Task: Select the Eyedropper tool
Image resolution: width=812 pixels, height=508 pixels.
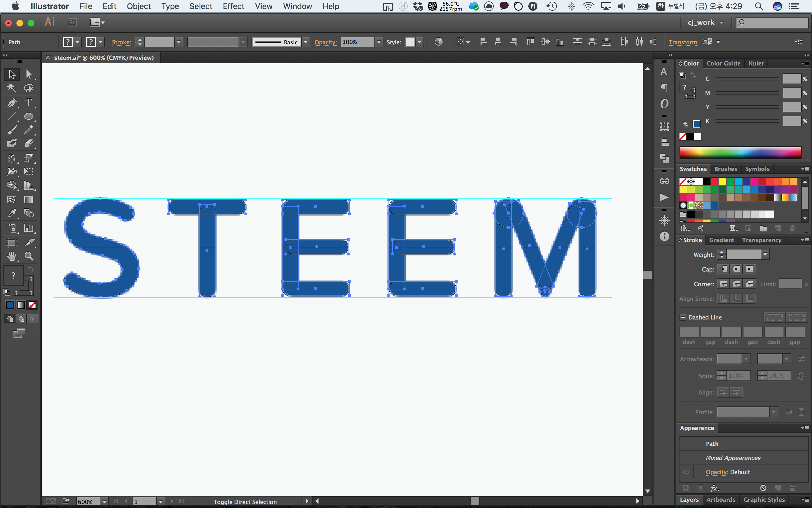Action: 12,213
